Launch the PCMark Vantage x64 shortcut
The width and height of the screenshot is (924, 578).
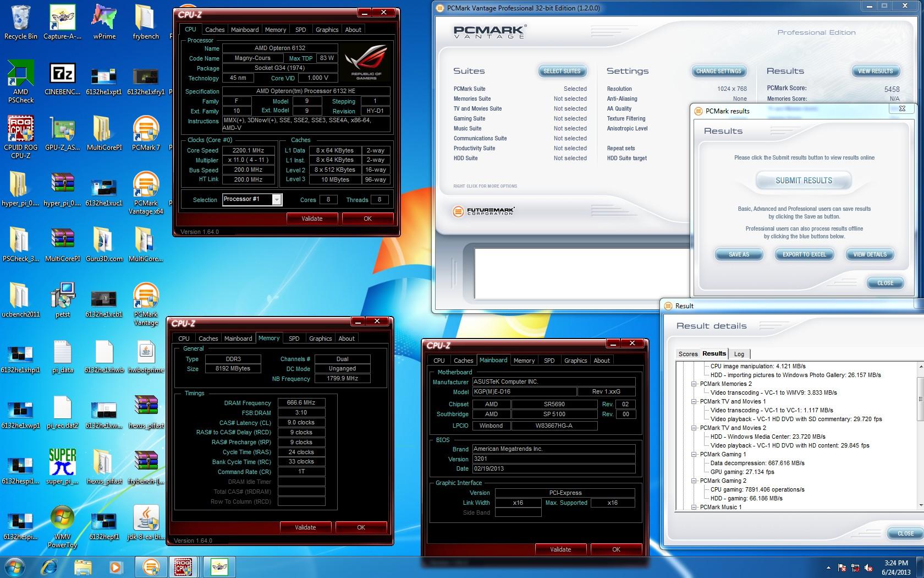(x=146, y=193)
